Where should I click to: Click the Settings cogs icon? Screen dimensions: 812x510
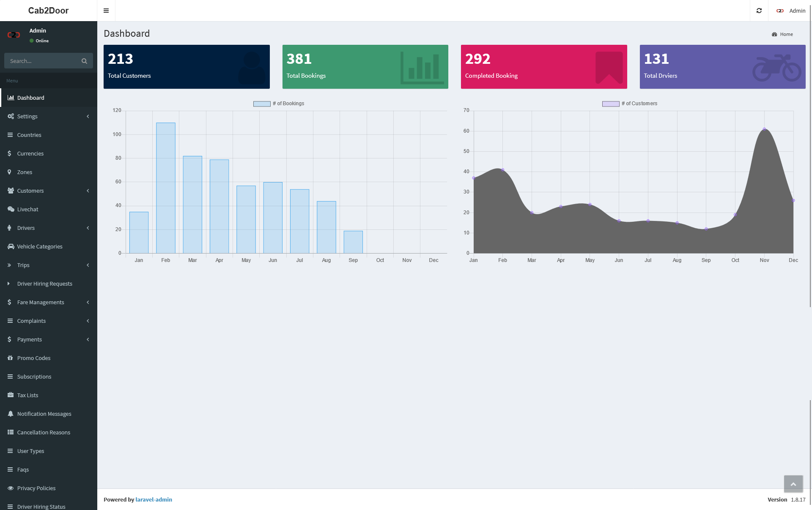tap(11, 116)
